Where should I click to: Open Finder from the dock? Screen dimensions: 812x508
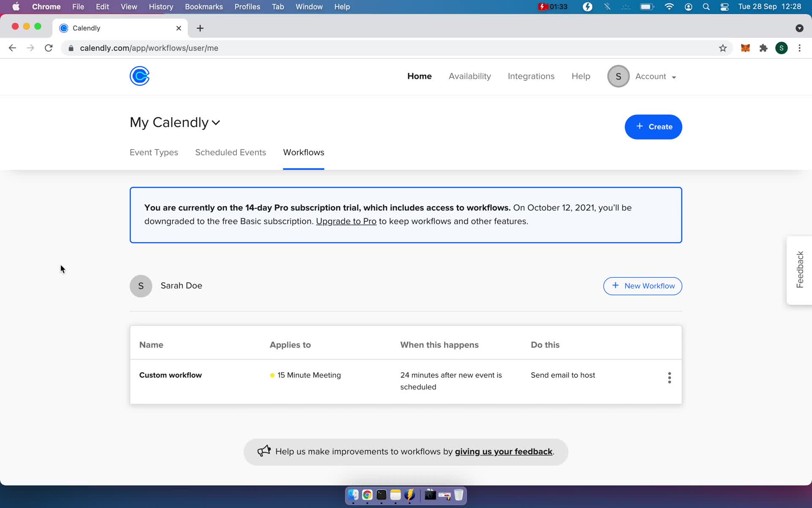pyautogui.click(x=353, y=495)
